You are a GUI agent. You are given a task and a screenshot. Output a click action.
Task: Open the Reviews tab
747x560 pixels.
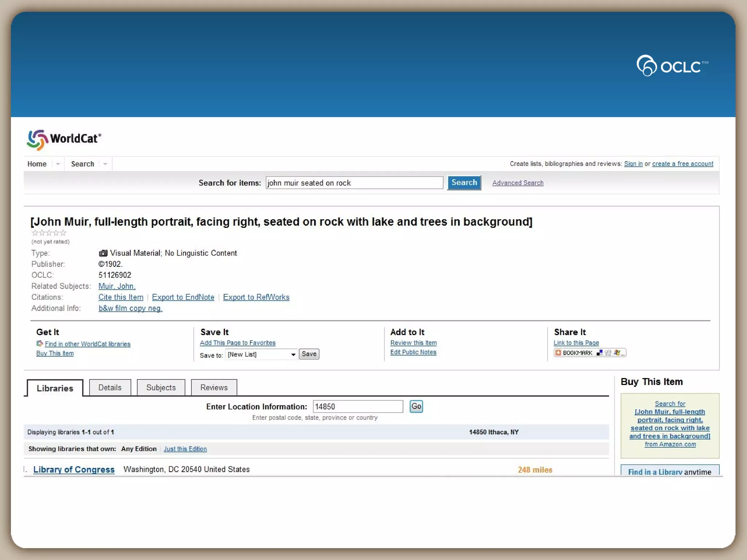tap(214, 388)
